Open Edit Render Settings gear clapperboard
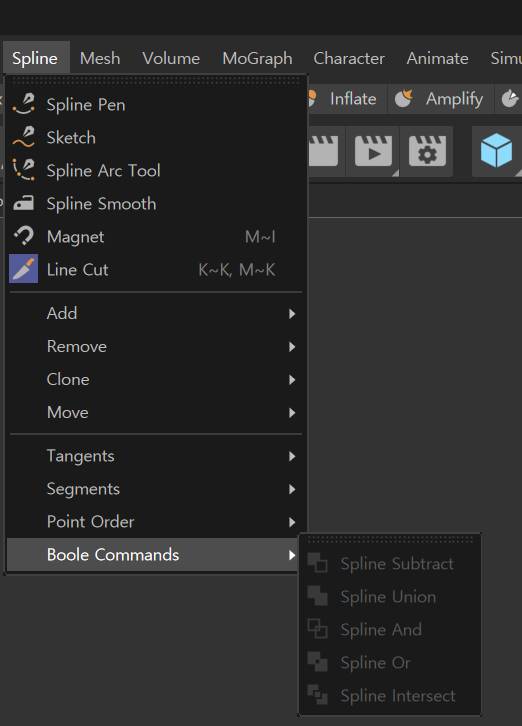Image resolution: width=522 pixels, height=726 pixels. click(x=427, y=151)
